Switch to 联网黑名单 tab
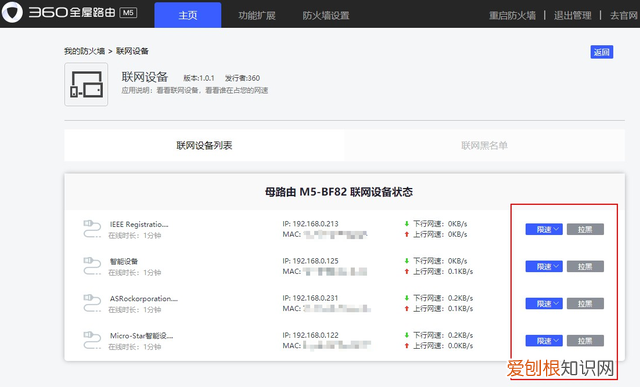The width and height of the screenshot is (640, 387). (484, 145)
